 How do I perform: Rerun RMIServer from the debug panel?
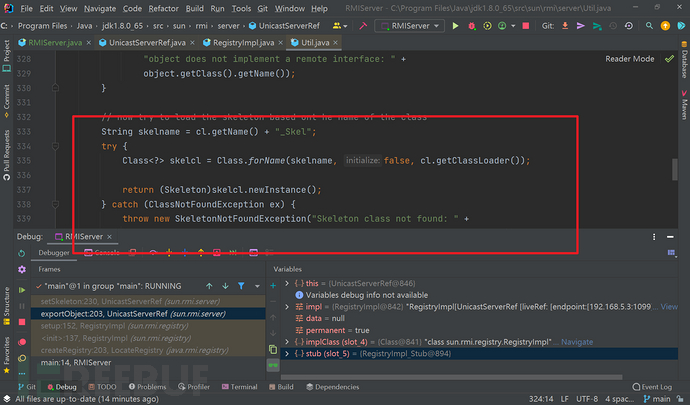(x=22, y=253)
